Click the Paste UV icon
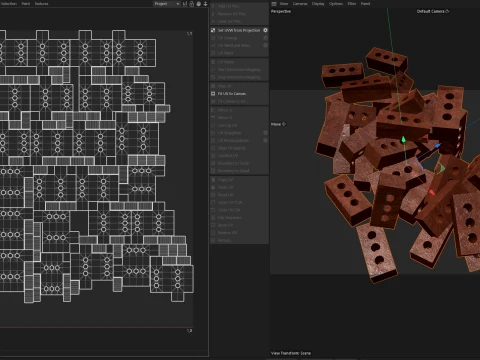 (213, 187)
